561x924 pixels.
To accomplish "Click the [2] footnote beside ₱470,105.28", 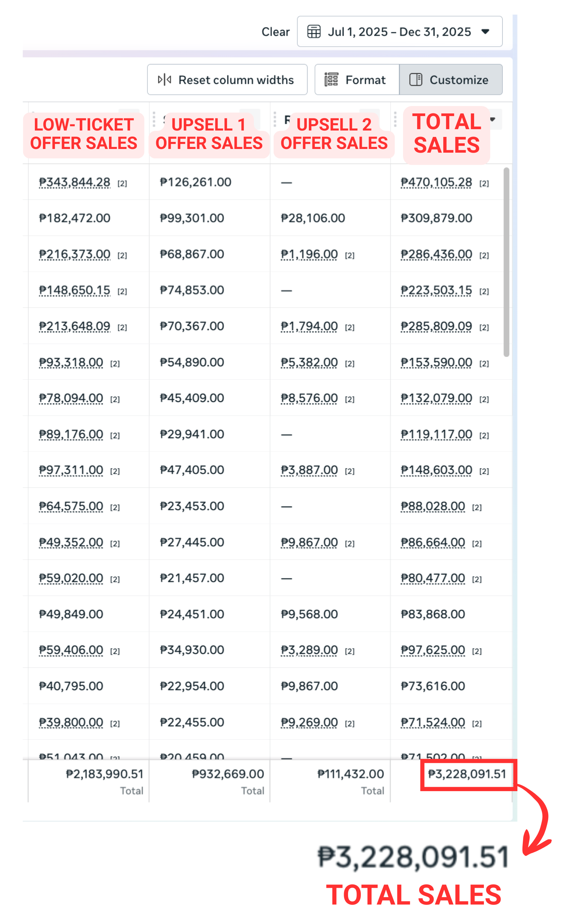I will click(484, 184).
